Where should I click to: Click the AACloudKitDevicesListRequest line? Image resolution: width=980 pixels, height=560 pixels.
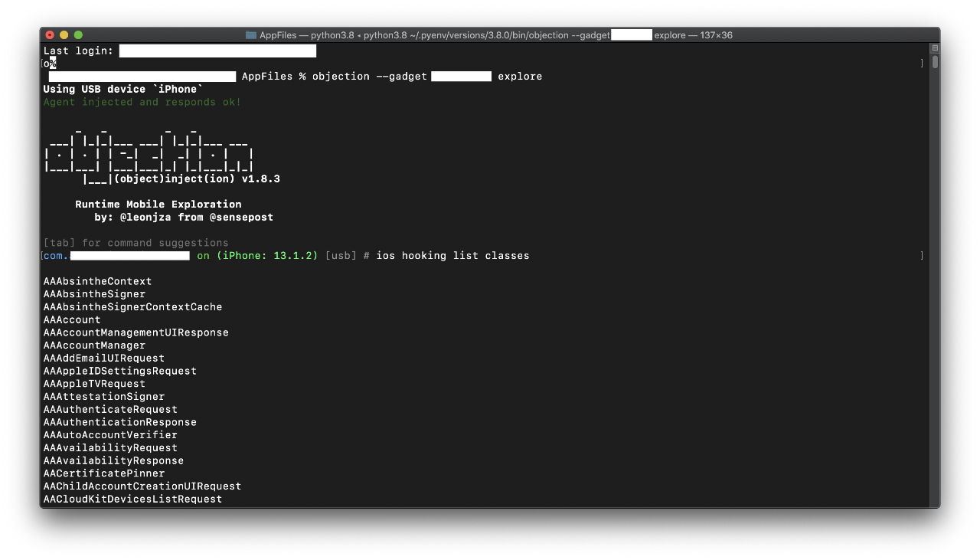132,499
